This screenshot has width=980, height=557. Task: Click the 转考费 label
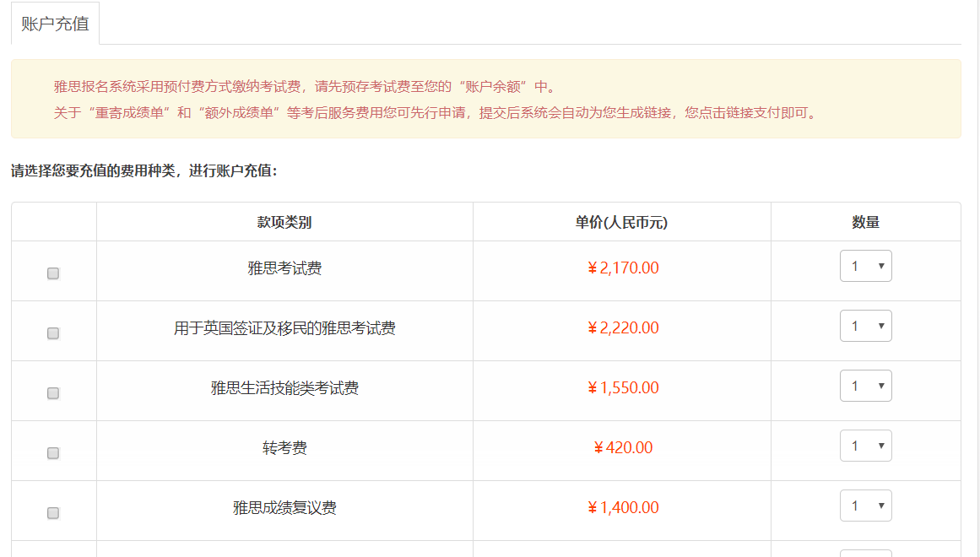284,448
